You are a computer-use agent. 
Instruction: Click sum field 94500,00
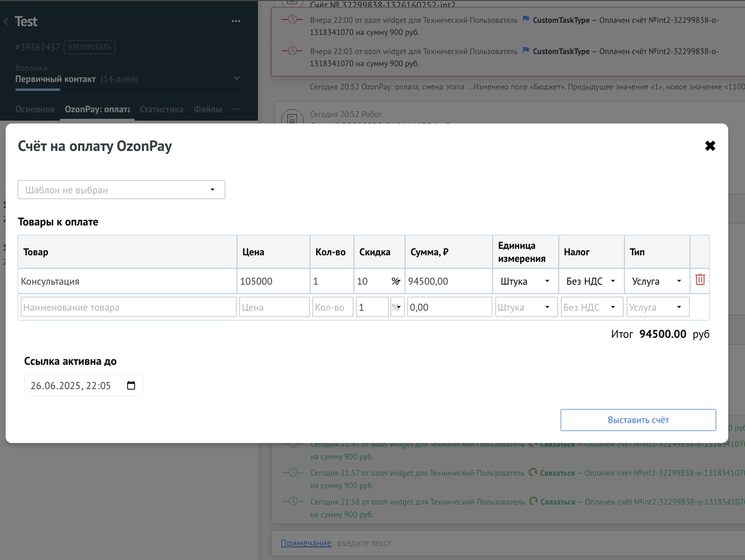tap(449, 281)
